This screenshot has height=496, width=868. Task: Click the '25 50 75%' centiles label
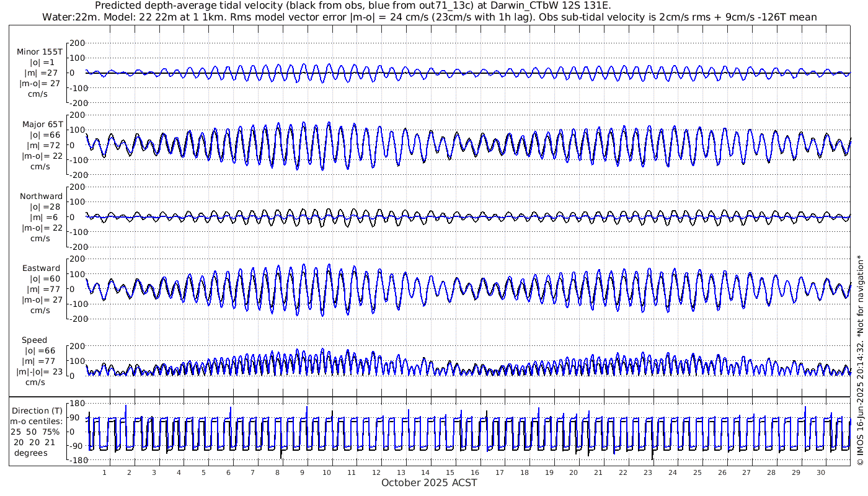click(x=37, y=432)
